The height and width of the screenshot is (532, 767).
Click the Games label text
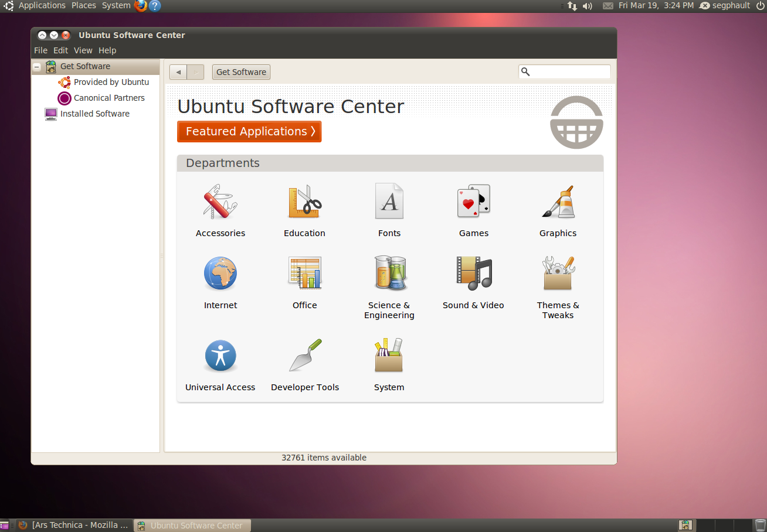(x=474, y=233)
